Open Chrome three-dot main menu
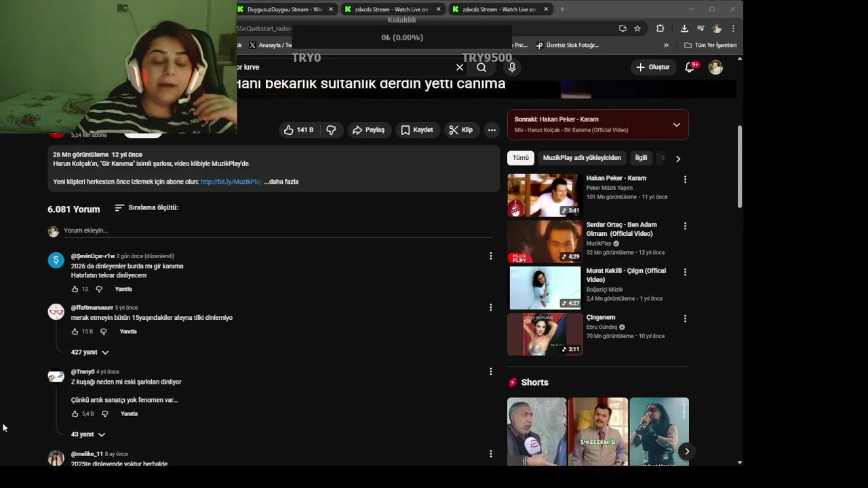The image size is (868, 488). point(733,28)
